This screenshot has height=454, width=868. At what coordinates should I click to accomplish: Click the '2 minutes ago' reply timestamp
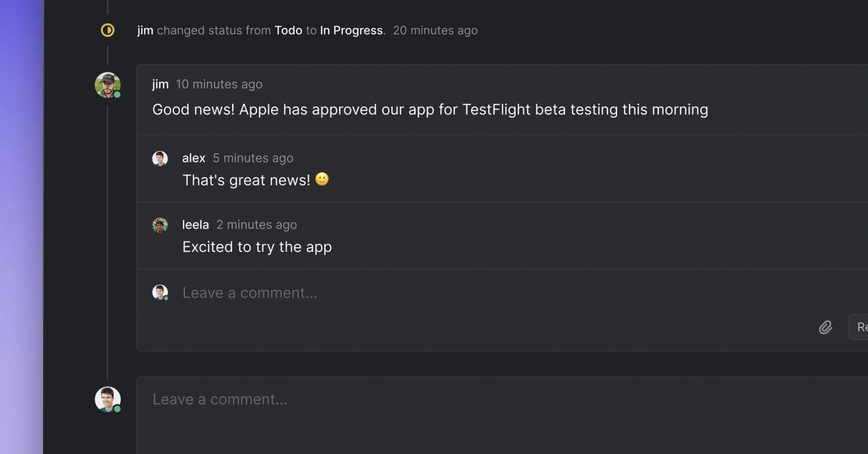pos(257,225)
